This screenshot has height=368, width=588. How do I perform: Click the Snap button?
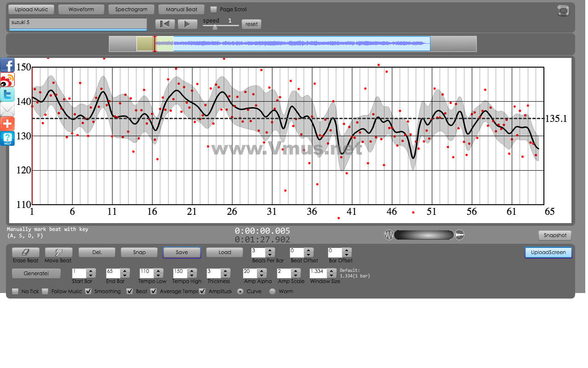tap(139, 252)
